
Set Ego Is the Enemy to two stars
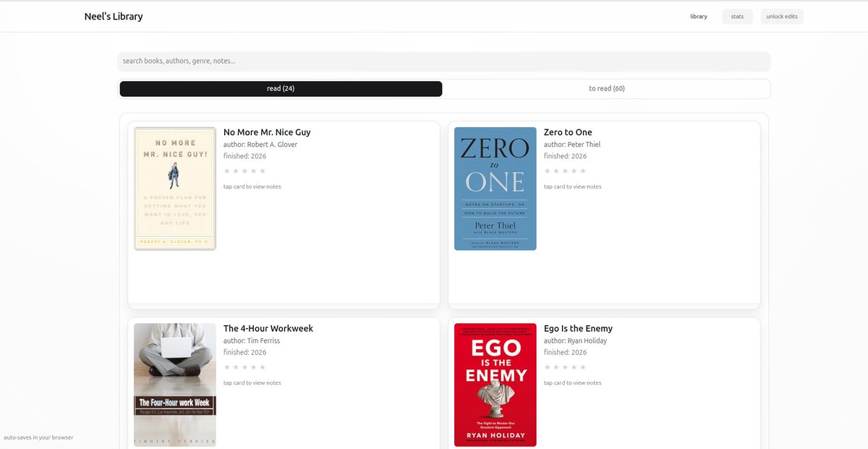556,367
